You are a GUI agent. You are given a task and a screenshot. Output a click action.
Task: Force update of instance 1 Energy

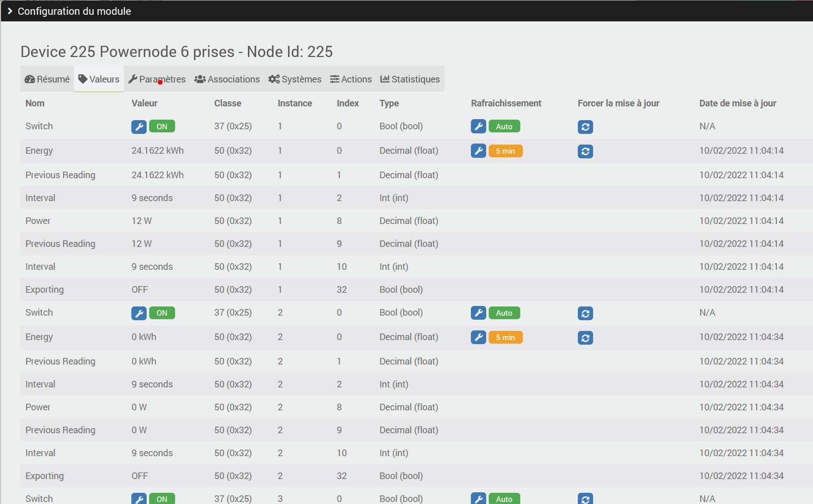[x=585, y=151]
